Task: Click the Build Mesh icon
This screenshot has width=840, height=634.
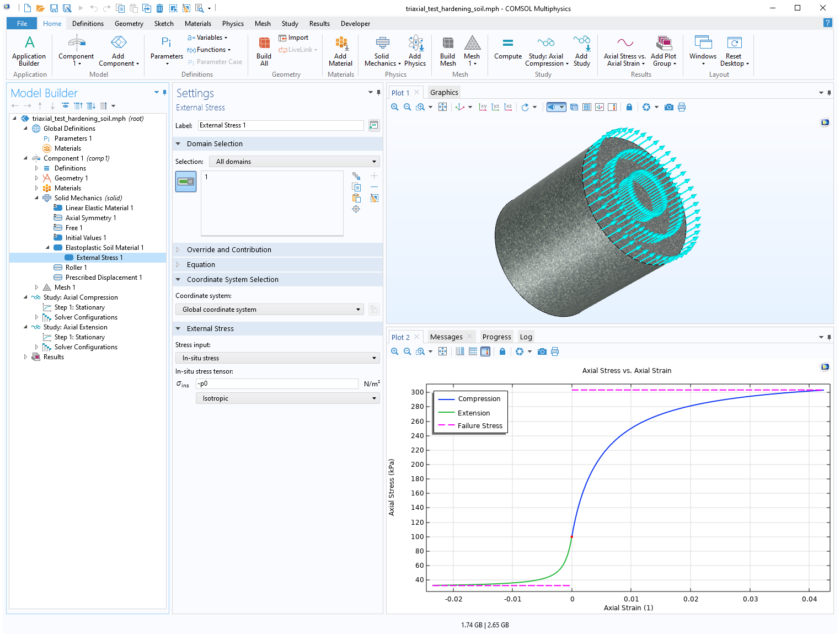Action: [x=447, y=51]
